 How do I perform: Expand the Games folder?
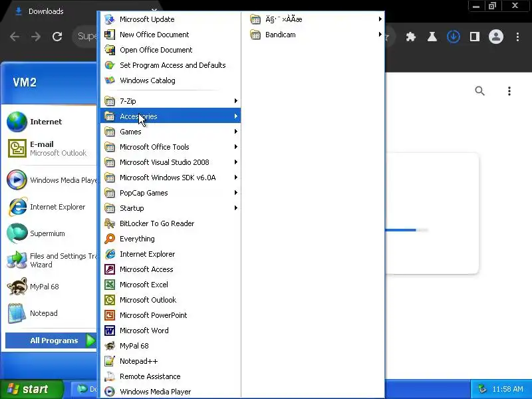(x=171, y=131)
